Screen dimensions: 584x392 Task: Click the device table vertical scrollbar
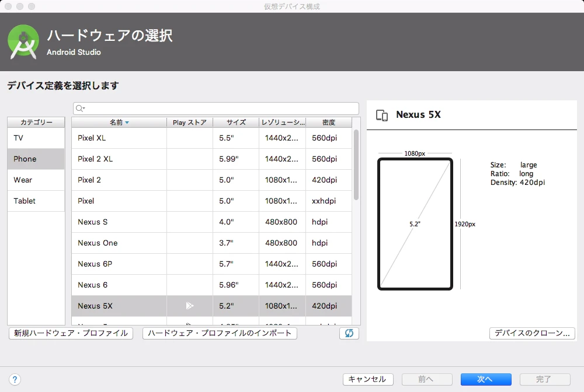pyautogui.click(x=356, y=164)
